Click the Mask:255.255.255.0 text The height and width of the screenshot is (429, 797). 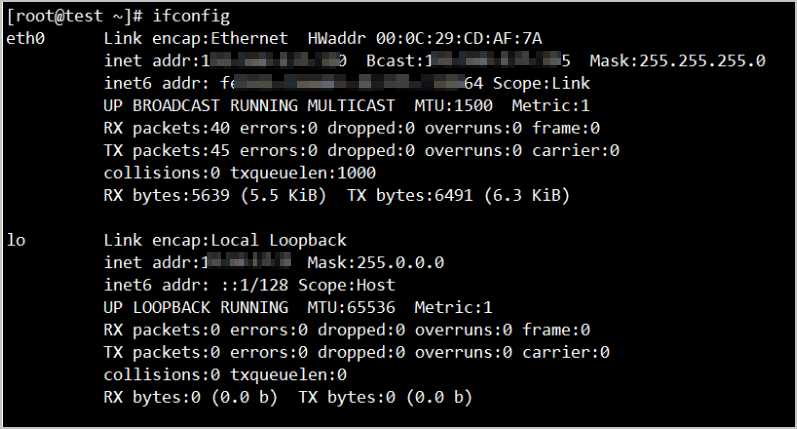point(677,61)
